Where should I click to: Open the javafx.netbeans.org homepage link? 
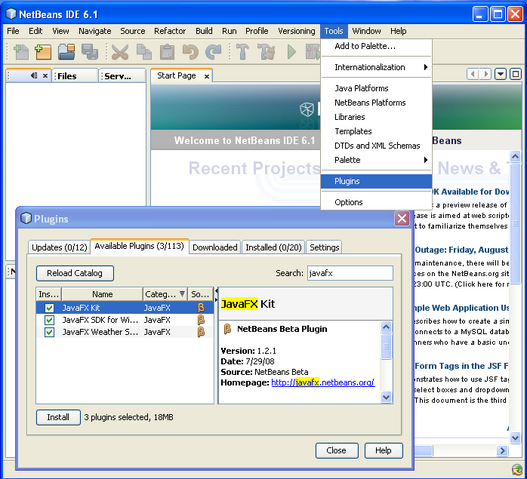(323, 383)
